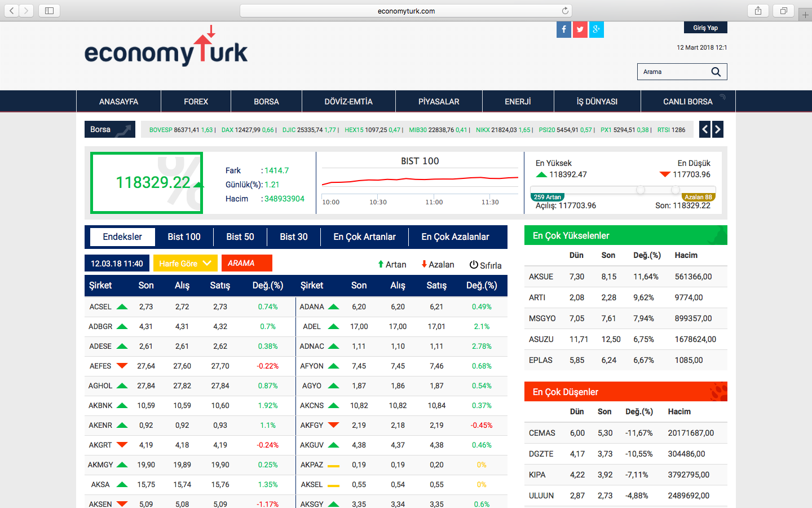The width and height of the screenshot is (812, 508).
Task: Click the Artan/Azalan slider handle
Action: point(641,190)
